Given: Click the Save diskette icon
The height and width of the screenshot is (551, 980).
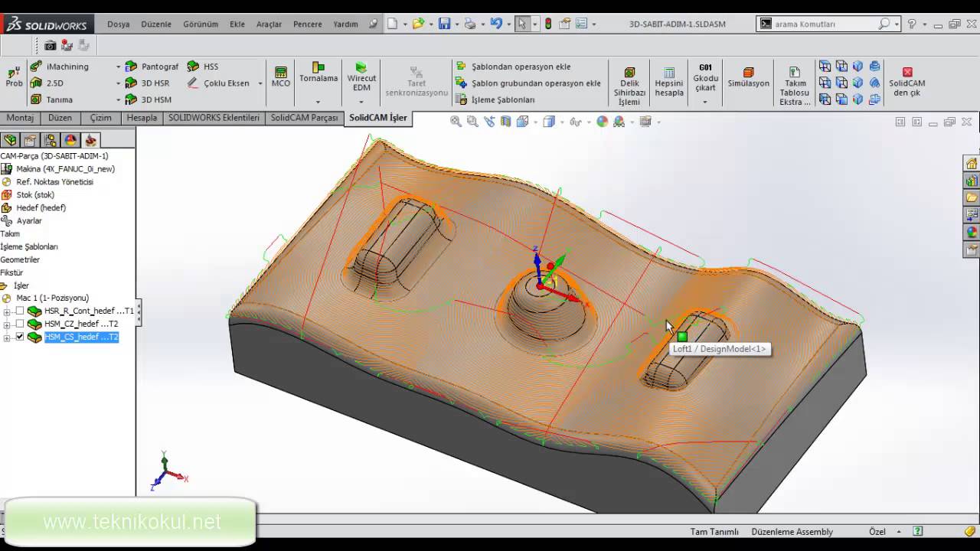Looking at the screenshot, I should [x=444, y=24].
